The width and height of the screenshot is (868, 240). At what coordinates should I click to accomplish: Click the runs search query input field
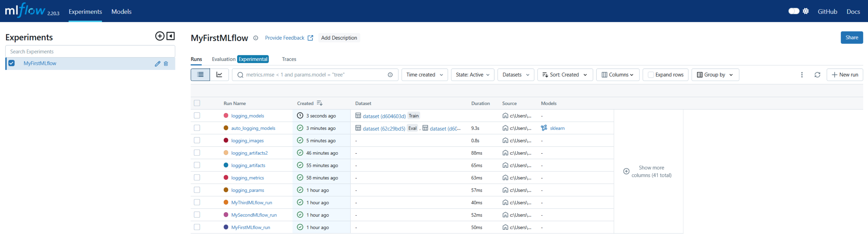(x=315, y=75)
